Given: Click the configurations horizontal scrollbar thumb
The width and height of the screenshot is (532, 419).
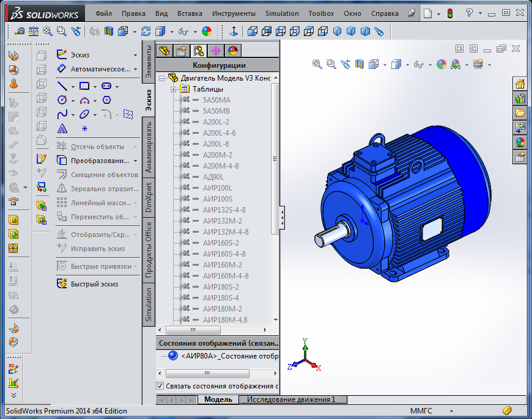Looking at the screenshot, I should coord(193,330).
